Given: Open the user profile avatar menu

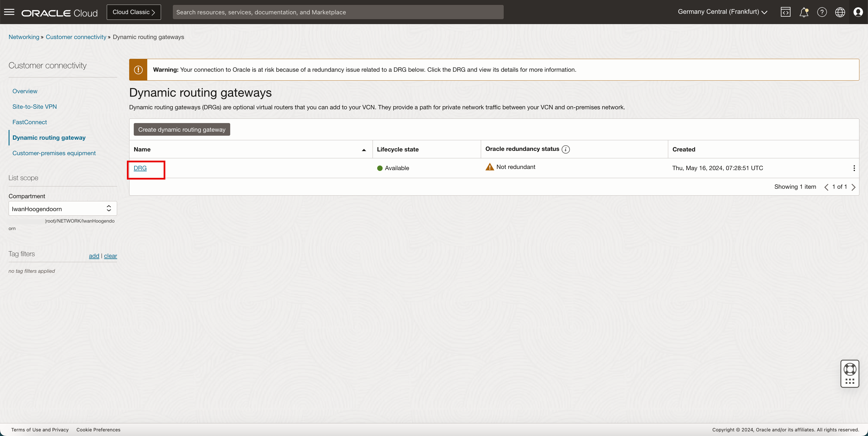Looking at the screenshot, I should pos(858,12).
